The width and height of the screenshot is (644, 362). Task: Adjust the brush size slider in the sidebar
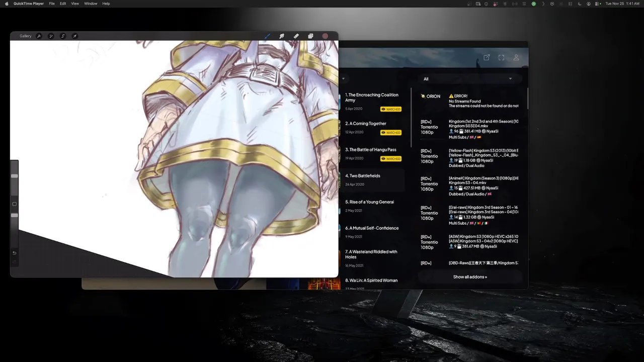pos(15,176)
